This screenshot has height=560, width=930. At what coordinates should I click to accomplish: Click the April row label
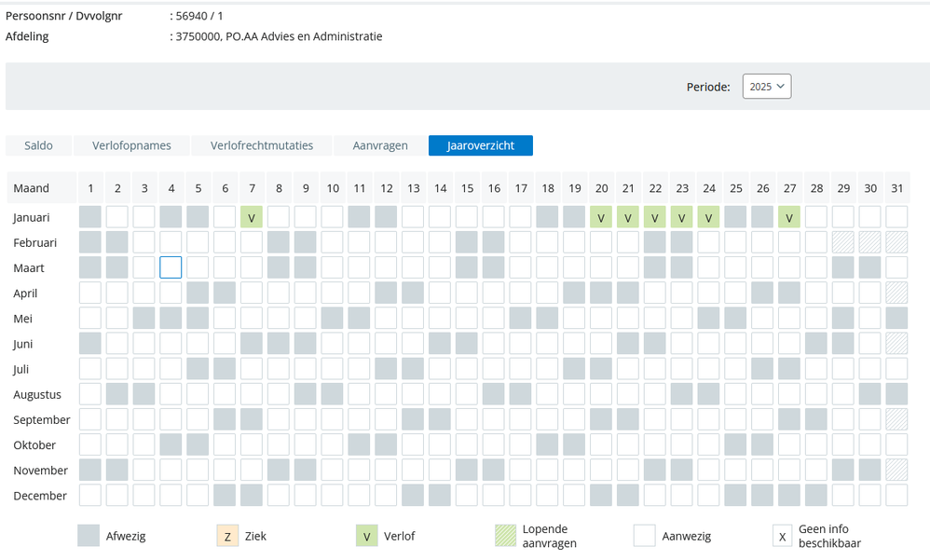tap(25, 294)
